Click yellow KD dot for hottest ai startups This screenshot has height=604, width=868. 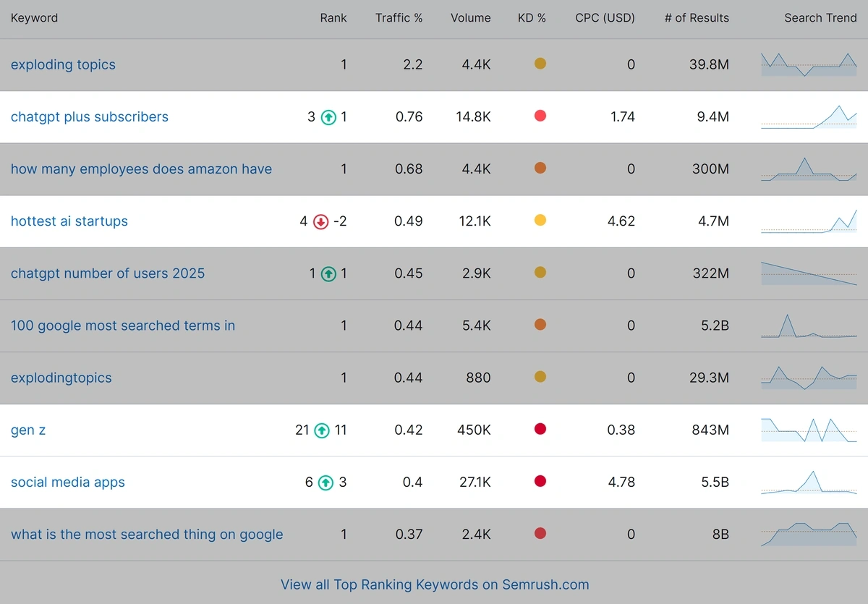tap(540, 220)
